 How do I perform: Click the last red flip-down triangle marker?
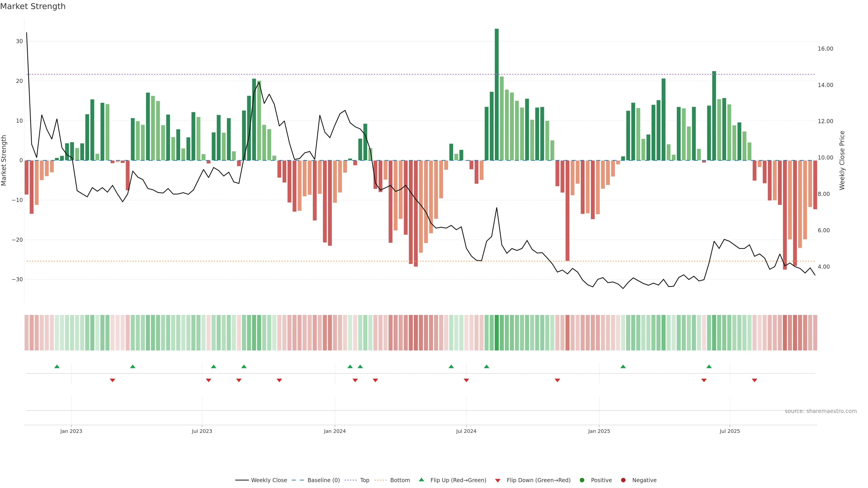tap(755, 380)
